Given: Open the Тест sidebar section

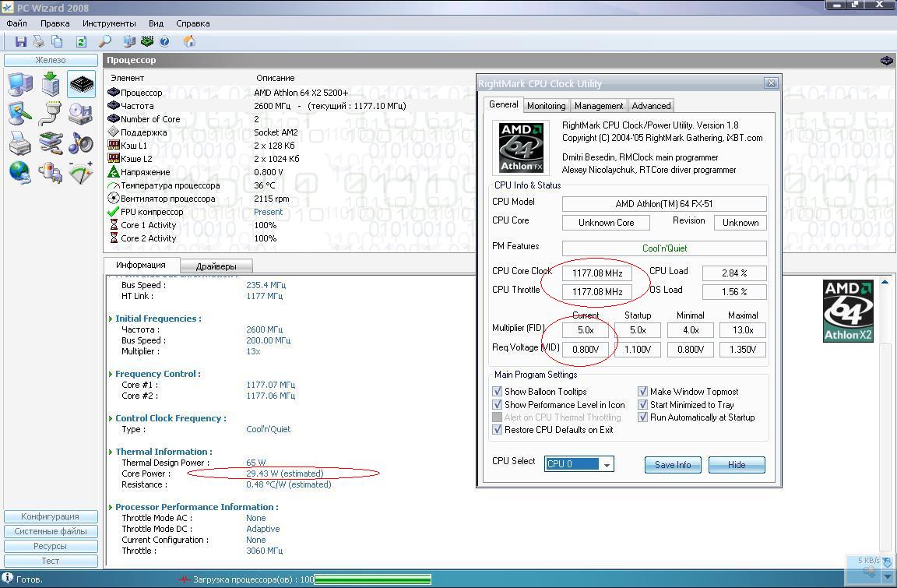Looking at the screenshot, I should point(51,561).
